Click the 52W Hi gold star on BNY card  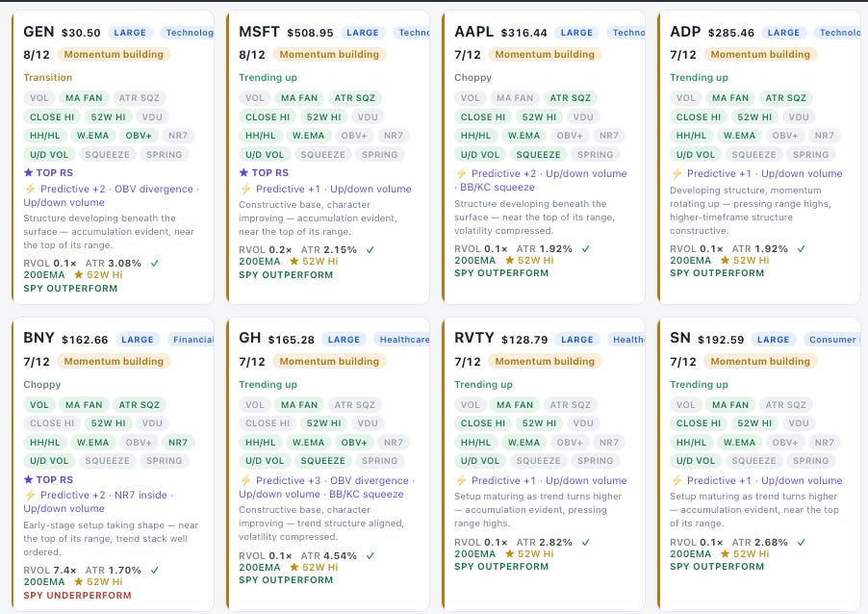pos(79,581)
